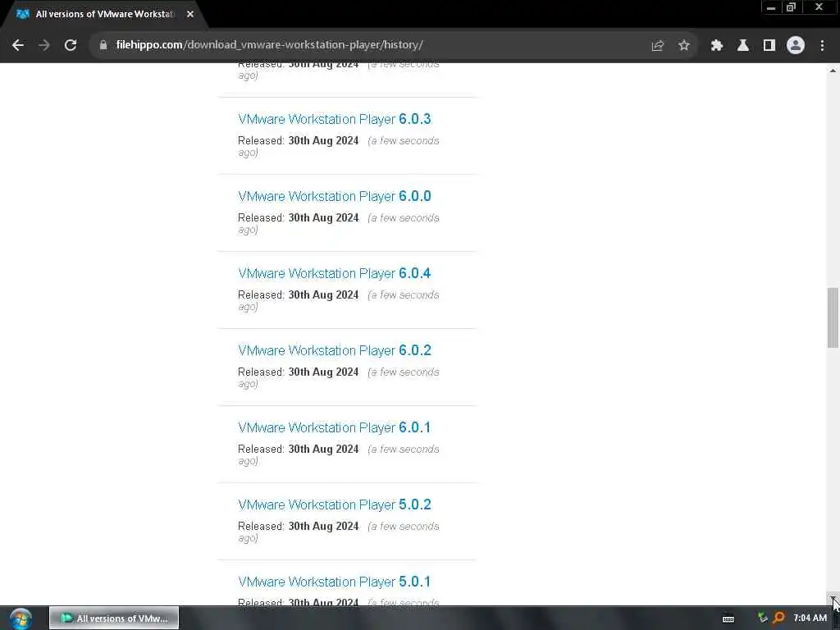Image resolution: width=840 pixels, height=630 pixels.
Task: Select Chrome taskbar button All versions of VMw...
Action: pos(114,619)
